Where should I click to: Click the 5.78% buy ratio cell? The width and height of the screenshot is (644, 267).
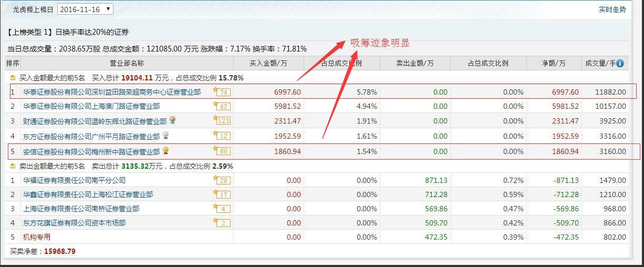[367, 92]
